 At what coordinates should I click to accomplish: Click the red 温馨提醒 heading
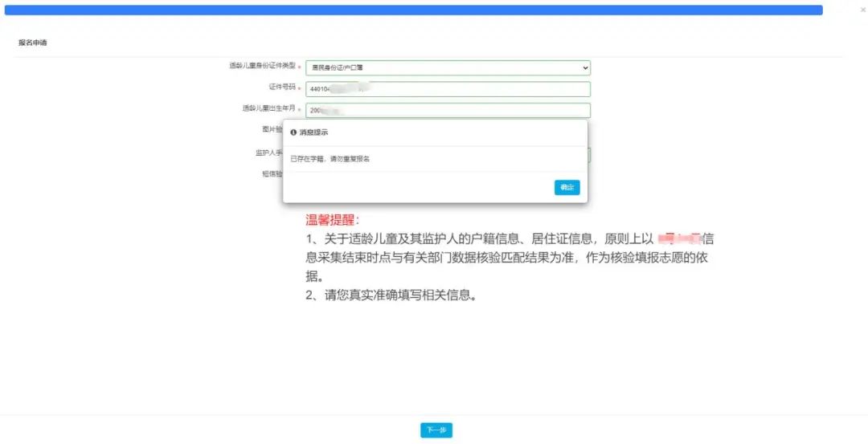333,219
